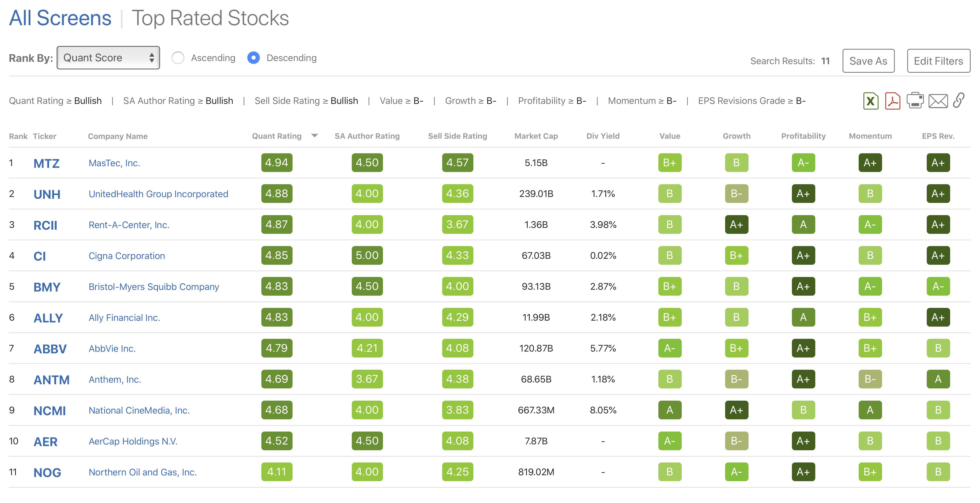
Task: Go back to All Screens
Action: coord(60,18)
